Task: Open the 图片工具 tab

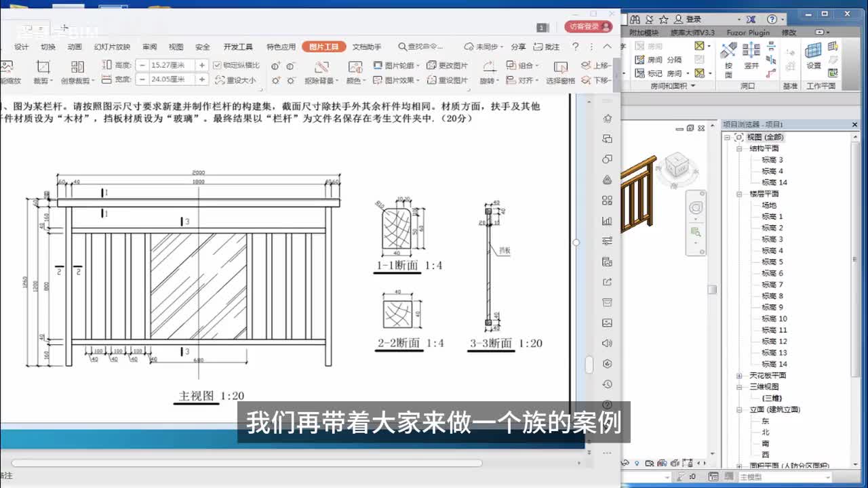Action: [x=323, y=47]
